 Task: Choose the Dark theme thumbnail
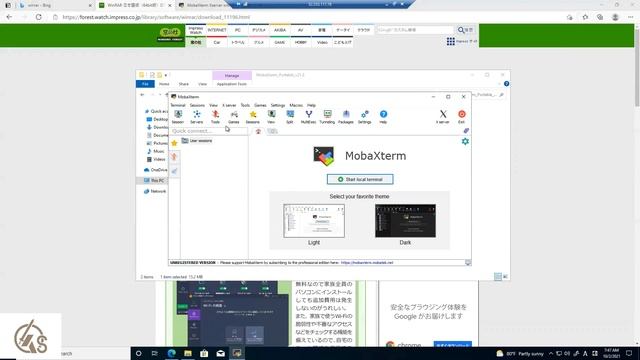(405, 221)
